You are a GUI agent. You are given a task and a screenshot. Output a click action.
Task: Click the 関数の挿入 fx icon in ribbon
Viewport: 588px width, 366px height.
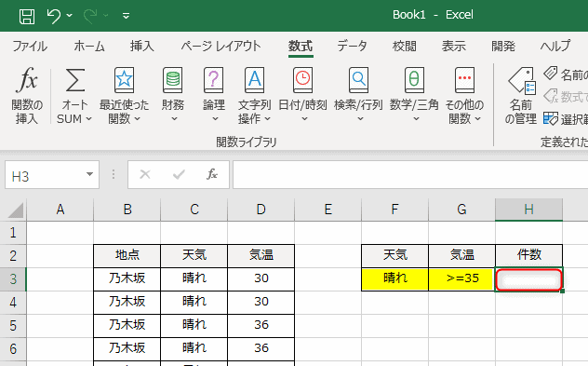coord(27,80)
